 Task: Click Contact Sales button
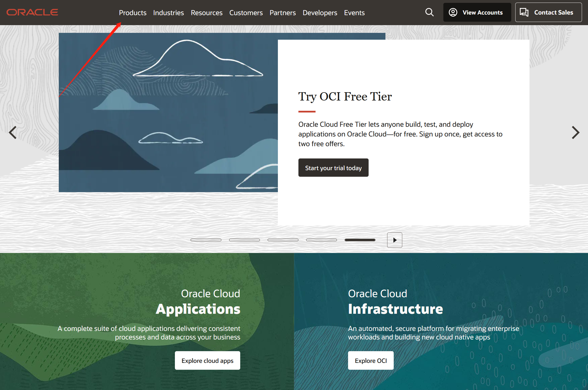tap(548, 12)
